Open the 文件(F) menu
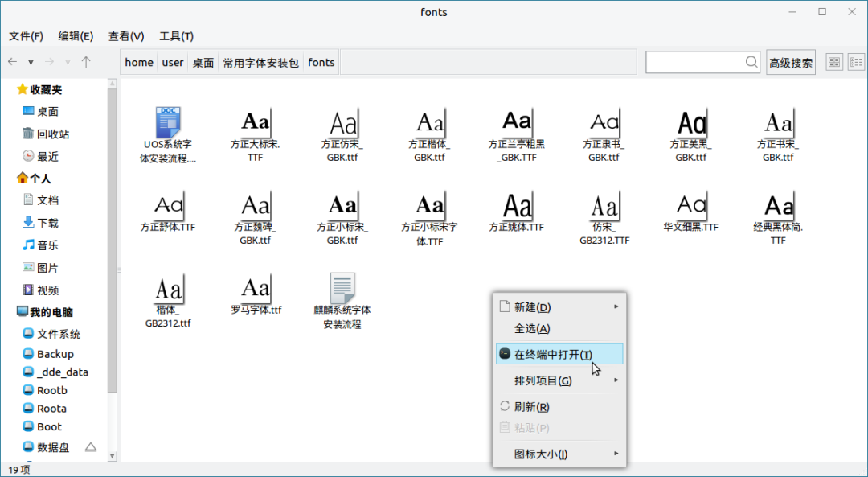The width and height of the screenshot is (868, 477). [x=26, y=36]
